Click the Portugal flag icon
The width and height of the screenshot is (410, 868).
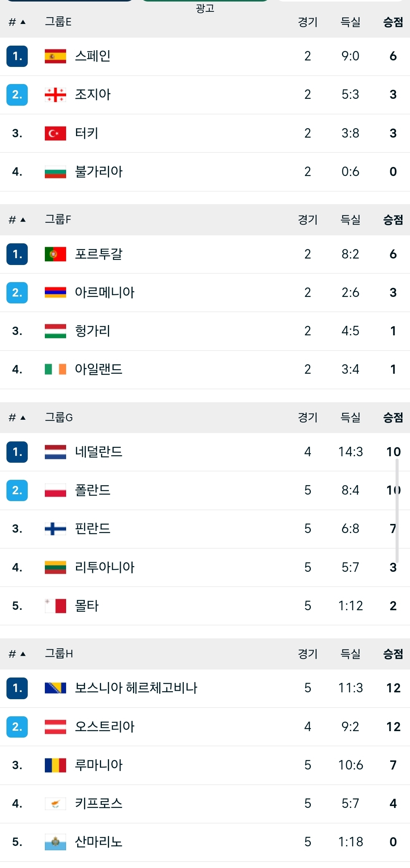point(55,254)
